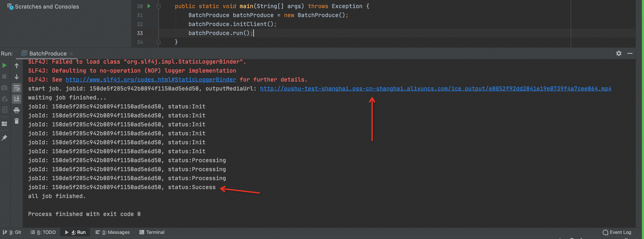Click the restore layout icon

tap(4, 124)
